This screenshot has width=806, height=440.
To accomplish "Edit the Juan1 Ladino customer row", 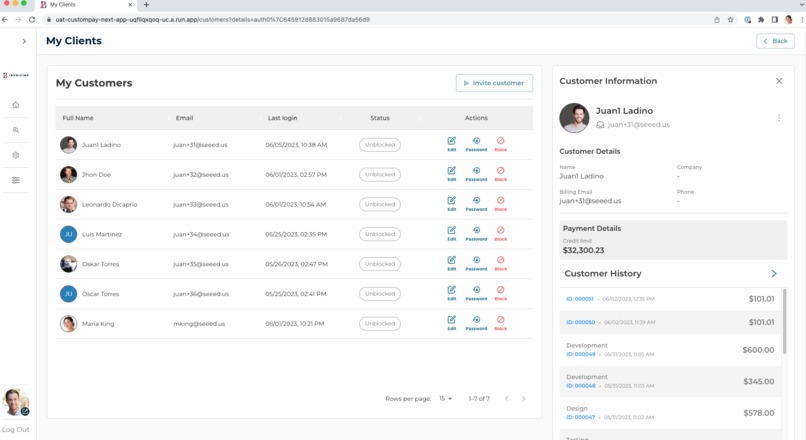I will point(451,144).
